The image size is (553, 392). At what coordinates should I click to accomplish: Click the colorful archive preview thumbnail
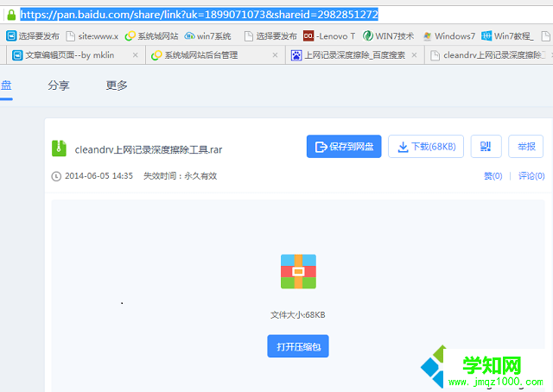[298, 271]
